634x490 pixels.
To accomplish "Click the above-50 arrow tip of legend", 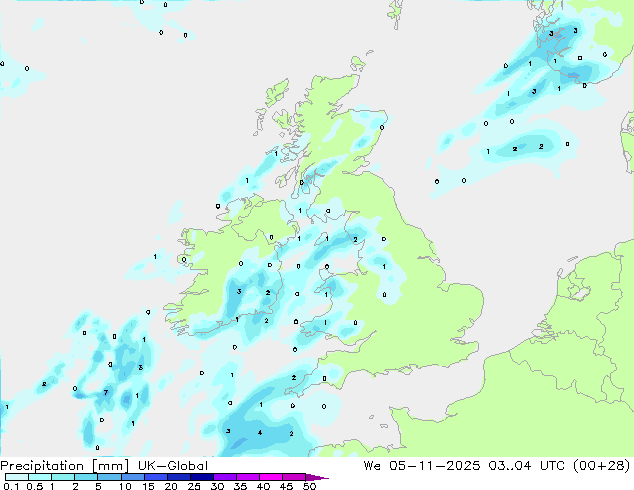I will (317, 477).
